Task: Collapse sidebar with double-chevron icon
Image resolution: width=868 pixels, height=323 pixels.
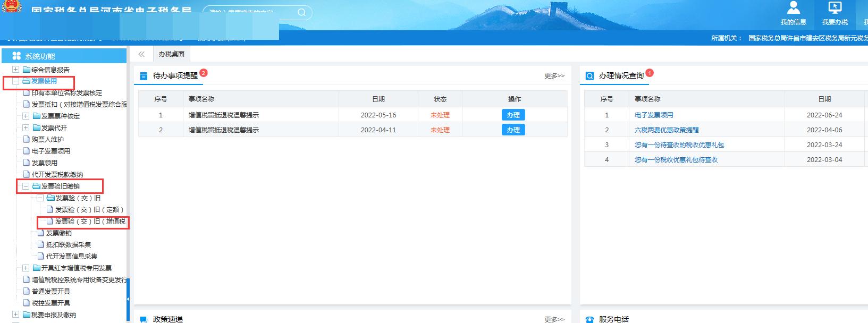Action: (x=141, y=54)
